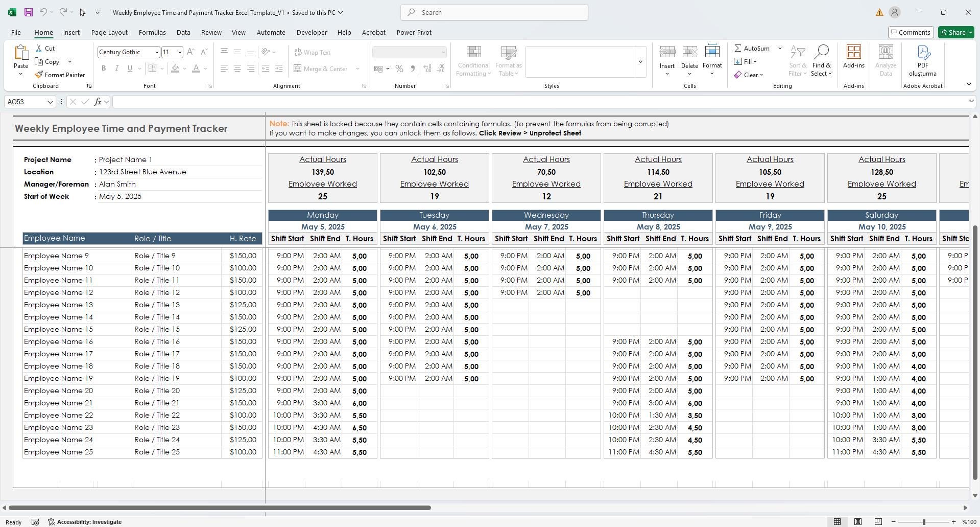Open the Formulas tab

pyautogui.click(x=152, y=32)
